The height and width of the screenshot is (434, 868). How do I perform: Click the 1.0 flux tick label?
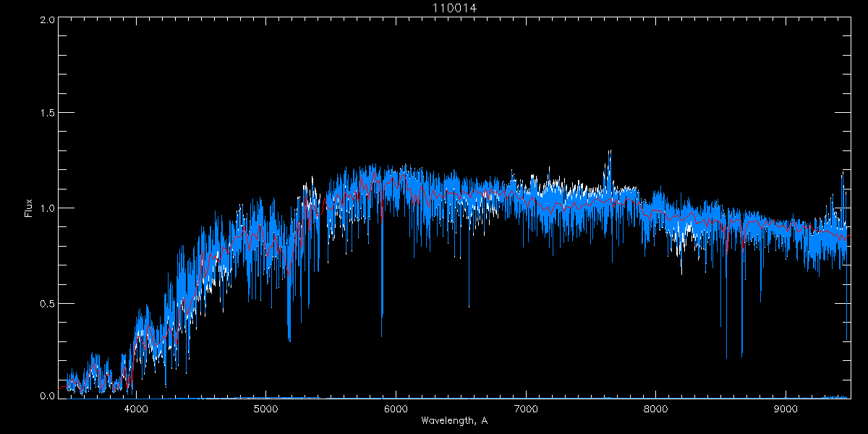tap(46, 208)
